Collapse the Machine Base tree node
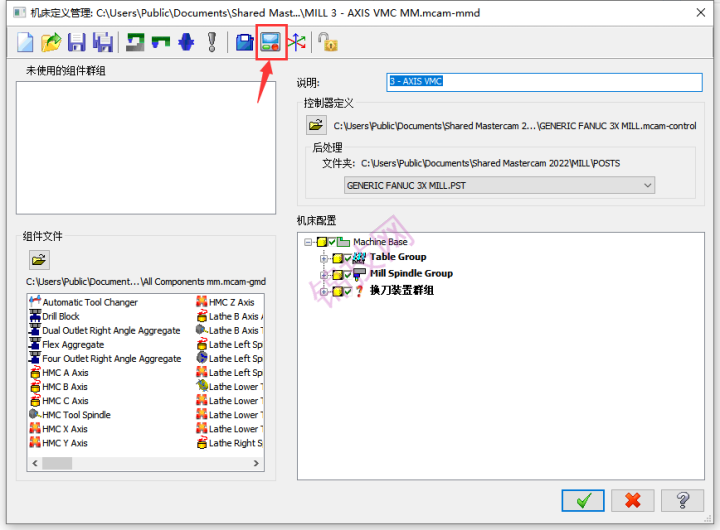 [x=308, y=242]
